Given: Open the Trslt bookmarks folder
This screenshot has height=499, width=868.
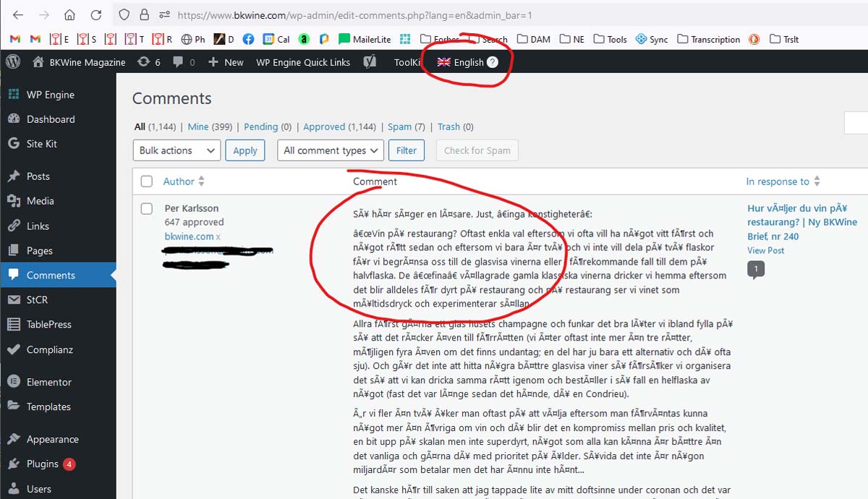Looking at the screenshot, I should 784,39.
